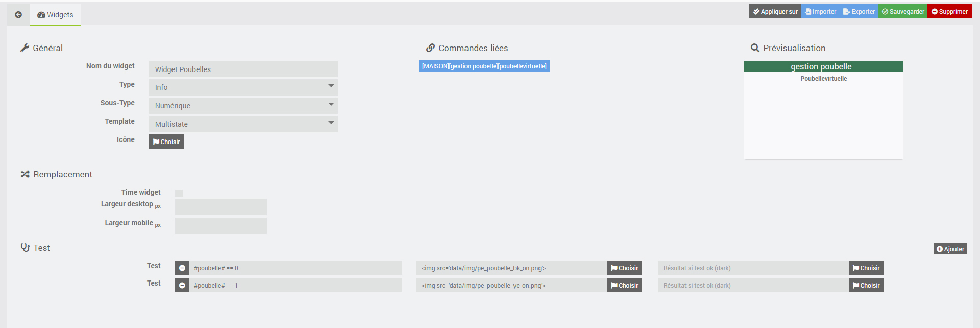Toggle the Time widget checkbox
The width and height of the screenshot is (980, 328).
click(x=179, y=193)
